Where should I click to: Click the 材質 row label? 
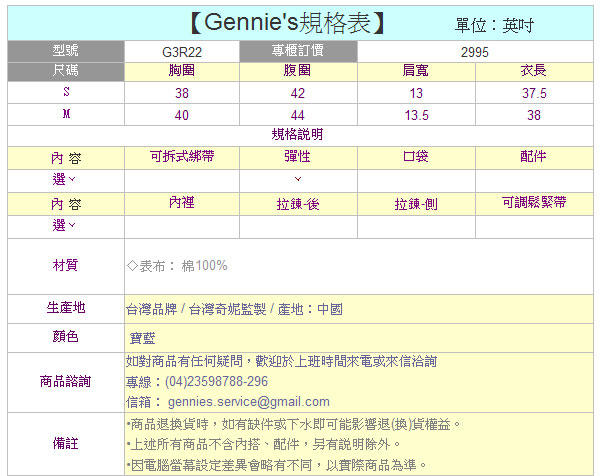(65, 265)
